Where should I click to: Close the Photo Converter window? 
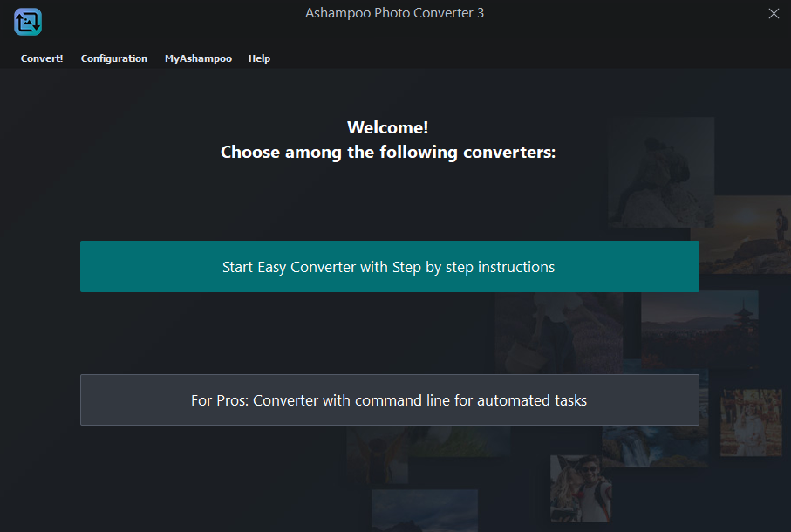(x=774, y=13)
